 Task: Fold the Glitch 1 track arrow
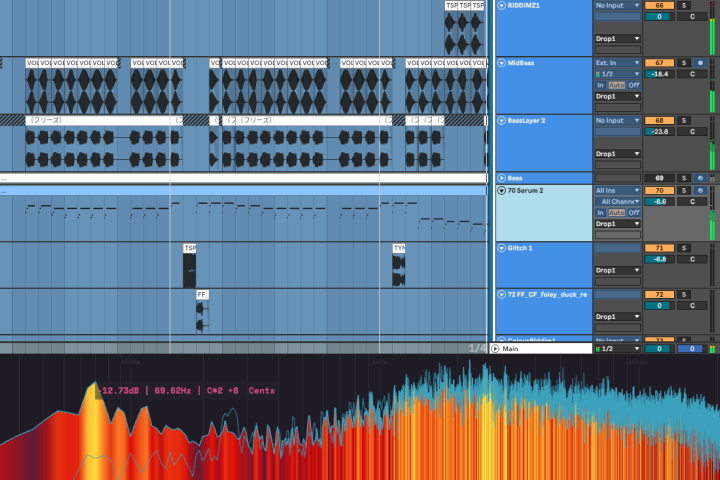(501, 248)
